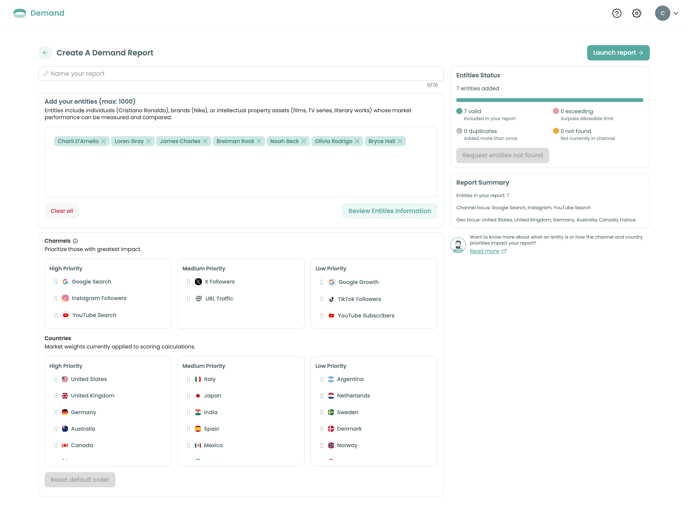Click Review Entities Information button

point(389,211)
